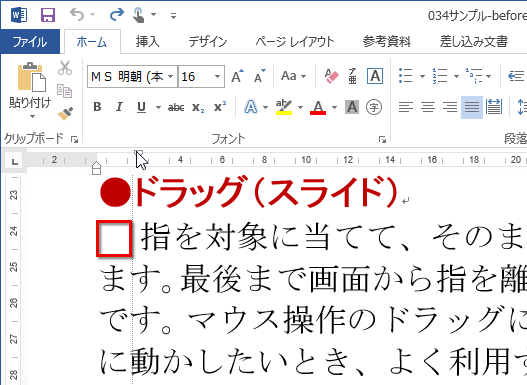The image size is (527, 385).
Task: Apply text effects with the outlined A
Action: [251, 107]
